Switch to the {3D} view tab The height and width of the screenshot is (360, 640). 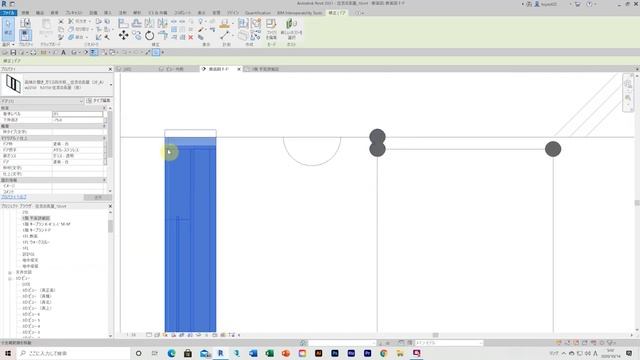tap(127, 69)
